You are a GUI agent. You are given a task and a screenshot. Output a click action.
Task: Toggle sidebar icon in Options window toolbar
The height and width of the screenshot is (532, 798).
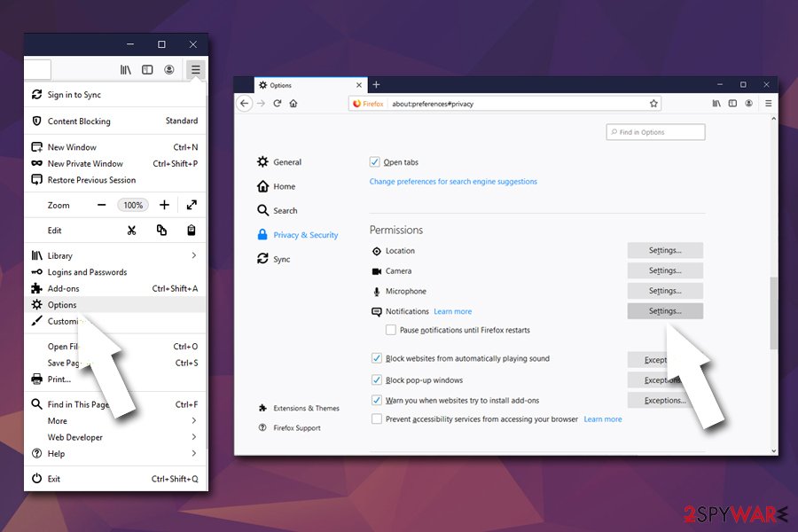[x=732, y=104]
